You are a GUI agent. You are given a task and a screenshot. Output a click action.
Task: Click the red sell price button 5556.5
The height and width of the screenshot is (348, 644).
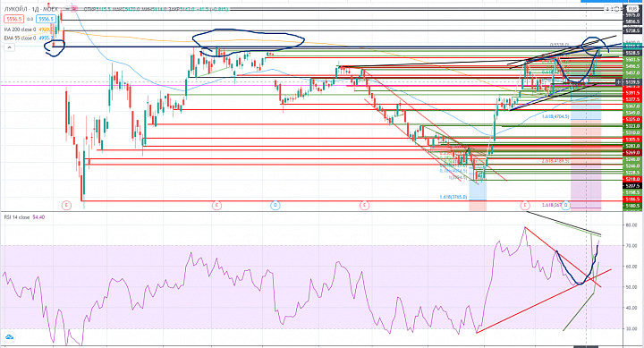click(14, 19)
